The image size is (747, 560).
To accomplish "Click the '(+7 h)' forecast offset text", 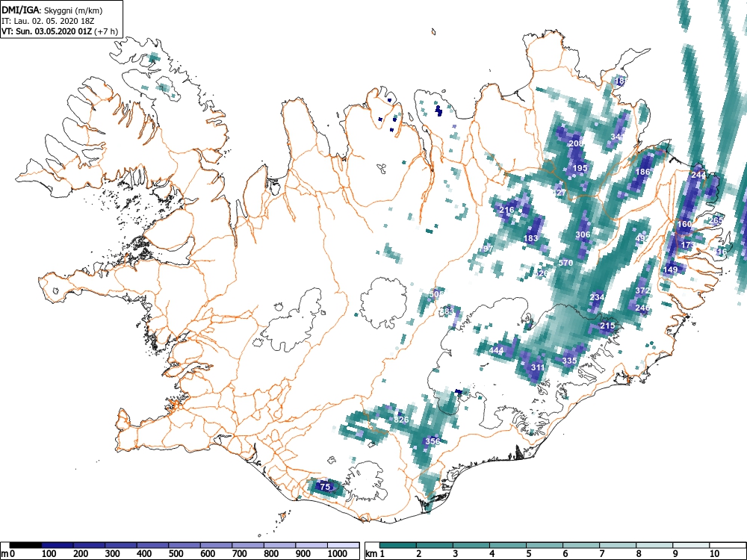I will 106,32.
